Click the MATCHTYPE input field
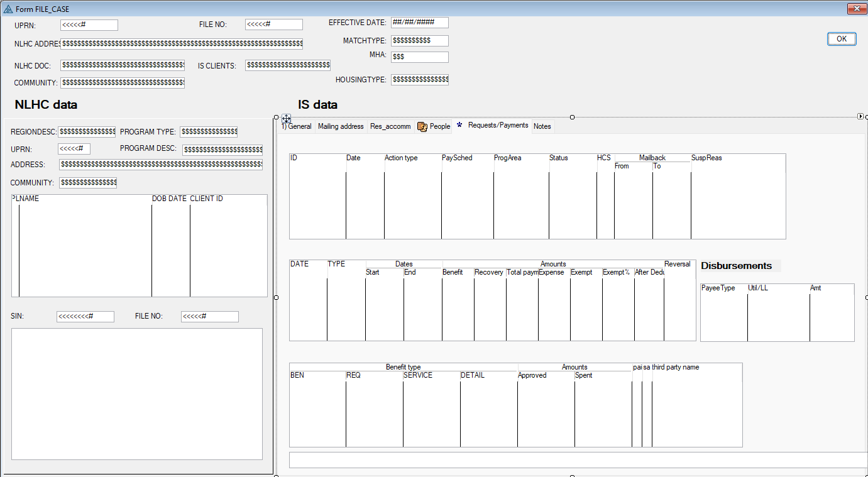 pyautogui.click(x=419, y=41)
